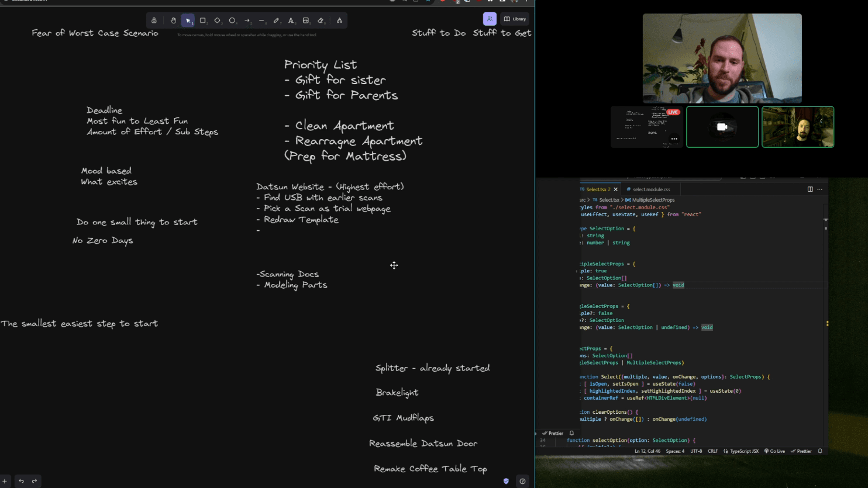This screenshot has height=488, width=868.
Task: Open VS Code editor more actions menu
Action: coord(819,189)
